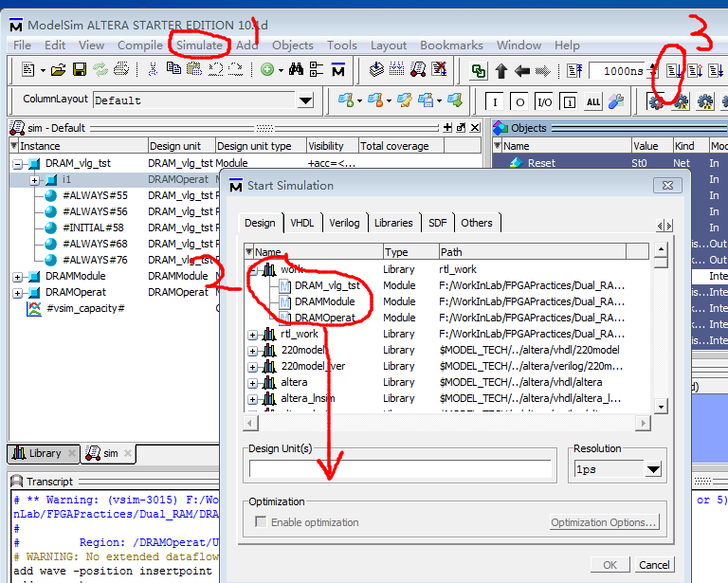The height and width of the screenshot is (583, 728).
Task: Click the OK button
Action: click(x=610, y=565)
